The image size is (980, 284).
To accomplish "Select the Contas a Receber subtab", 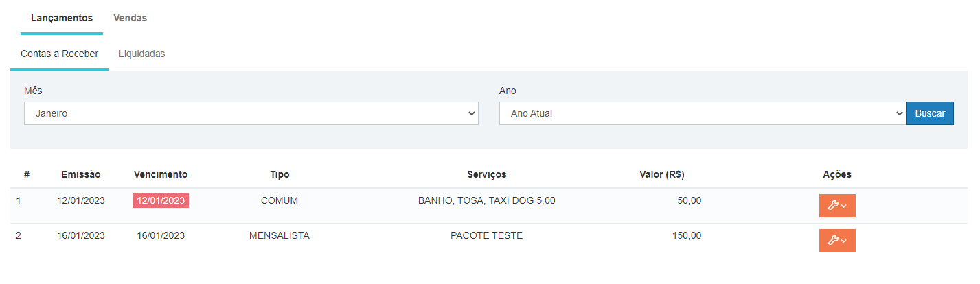I will (59, 54).
